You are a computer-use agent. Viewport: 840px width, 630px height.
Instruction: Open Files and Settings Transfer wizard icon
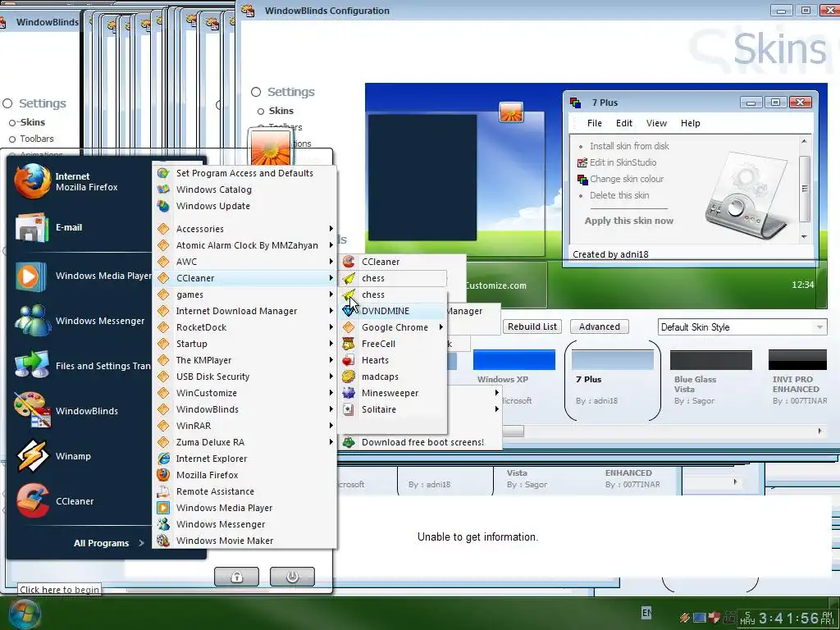tap(32, 366)
